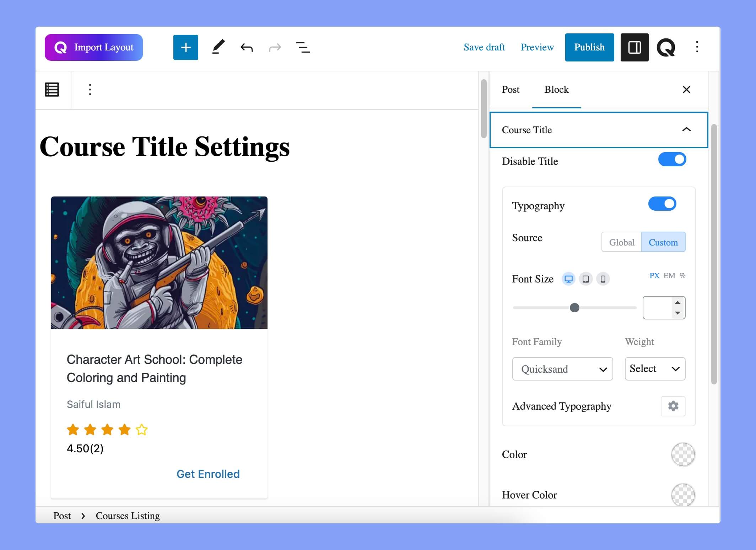Click the hamburger/list icon in toolbar
756x550 pixels.
[52, 90]
